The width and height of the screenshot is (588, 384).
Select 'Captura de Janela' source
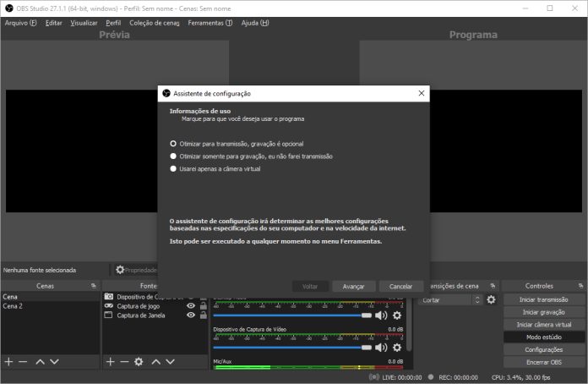coord(140,315)
